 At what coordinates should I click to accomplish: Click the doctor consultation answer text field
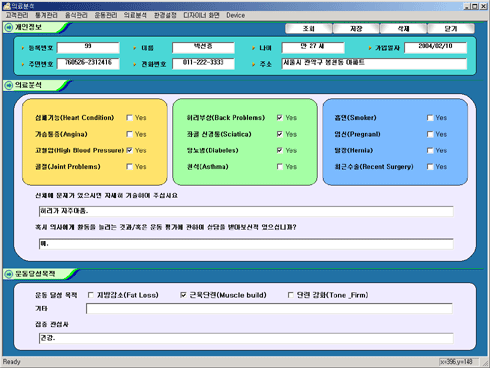[246, 244]
